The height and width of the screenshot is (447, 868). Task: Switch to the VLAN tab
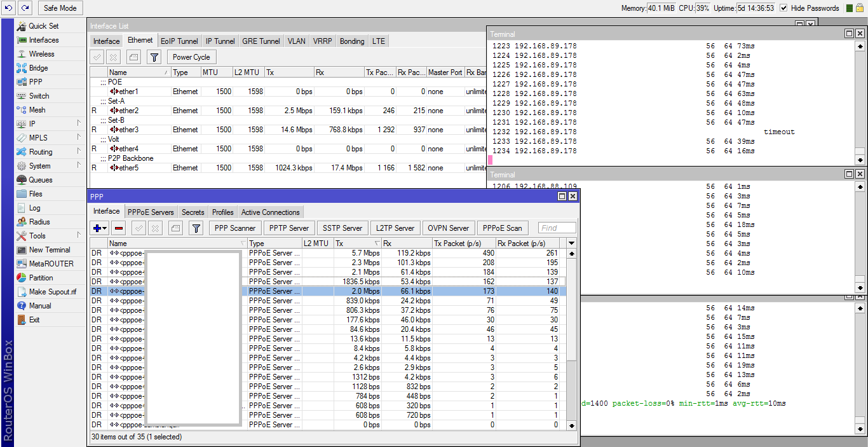[296, 41]
